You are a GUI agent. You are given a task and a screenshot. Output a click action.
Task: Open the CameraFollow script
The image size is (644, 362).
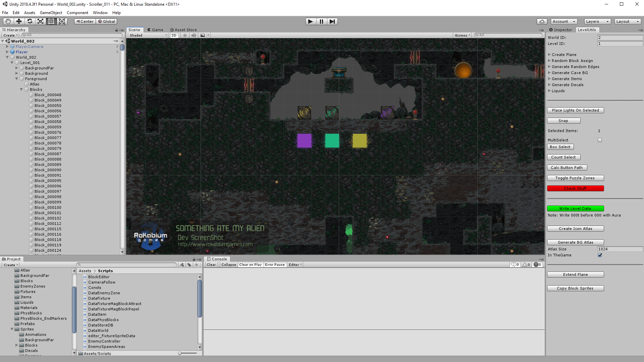click(x=102, y=282)
